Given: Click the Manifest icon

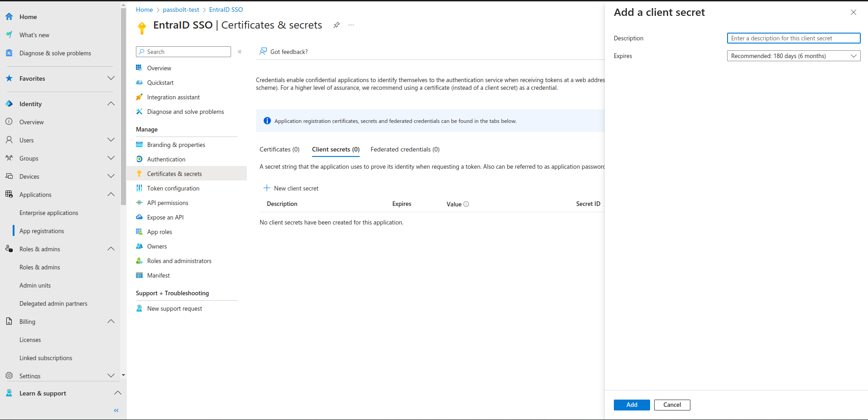Looking at the screenshot, I should [140, 275].
